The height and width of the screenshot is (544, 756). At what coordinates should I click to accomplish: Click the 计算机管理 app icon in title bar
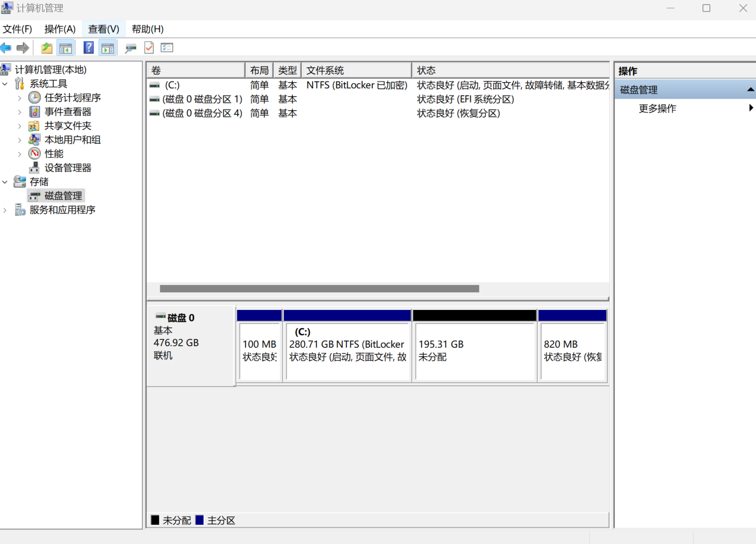point(7,8)
